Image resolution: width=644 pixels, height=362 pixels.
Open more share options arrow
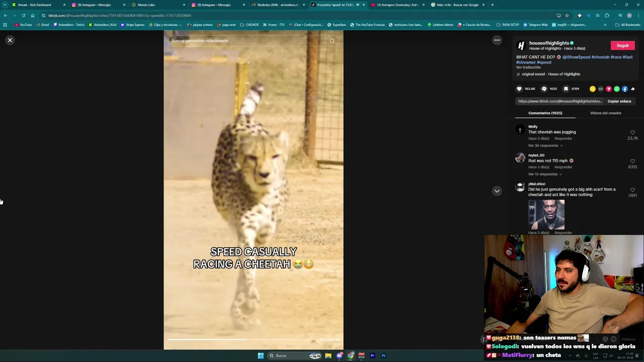click(632, 89)
